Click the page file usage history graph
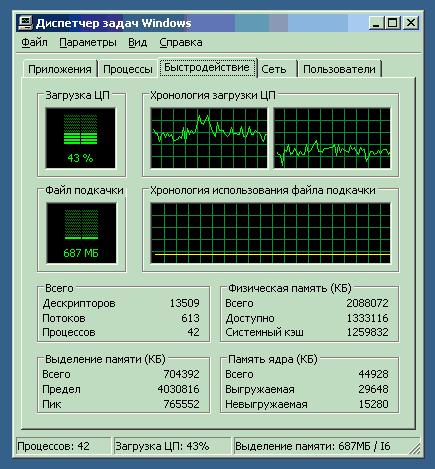Viewport: 435px width, 469px height. [270, 233]
